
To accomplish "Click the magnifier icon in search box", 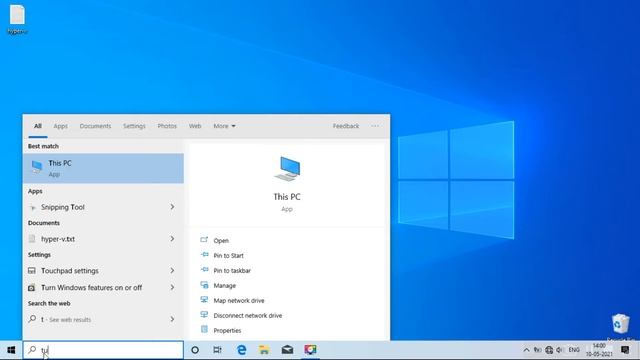I will (x=32, y=350).
